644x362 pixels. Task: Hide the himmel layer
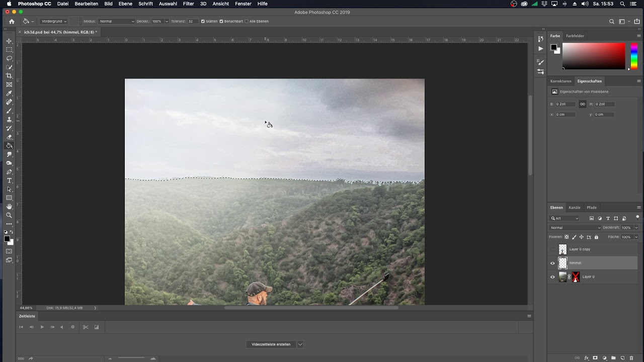[x=552, y=263]
